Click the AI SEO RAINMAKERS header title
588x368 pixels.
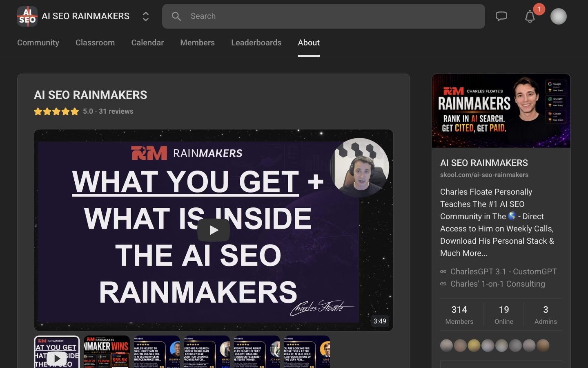85,16
